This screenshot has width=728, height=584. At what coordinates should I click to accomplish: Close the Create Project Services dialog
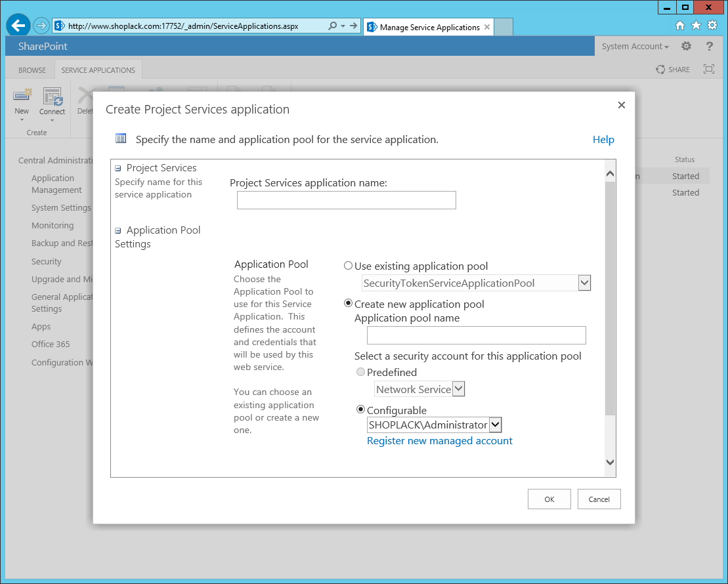[x=621, y=106]
